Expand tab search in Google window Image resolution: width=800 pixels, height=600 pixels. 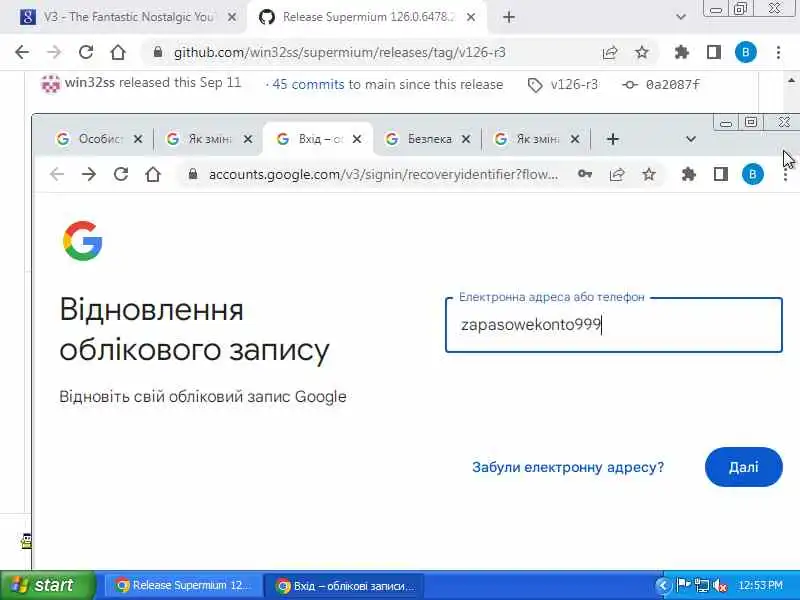(691, 139)
